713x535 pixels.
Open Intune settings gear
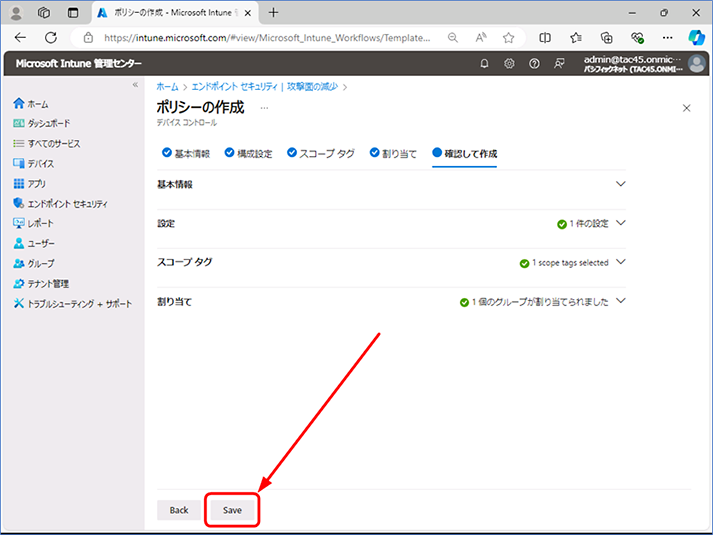pos(509,64)
